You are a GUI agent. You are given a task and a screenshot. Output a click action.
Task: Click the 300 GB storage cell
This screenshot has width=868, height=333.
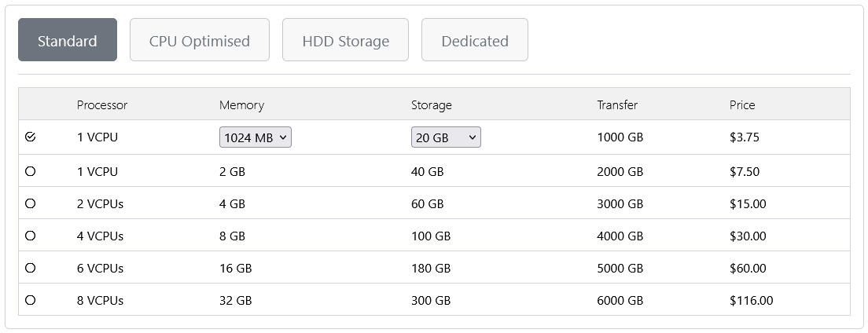tap(431, 300)
